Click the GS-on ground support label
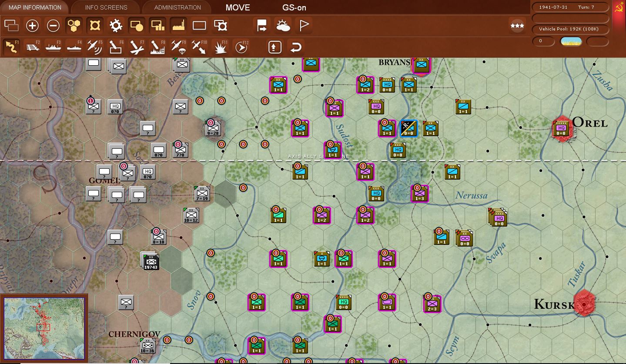This screenshot has height=364, width=626. click(x=294, y=7)
